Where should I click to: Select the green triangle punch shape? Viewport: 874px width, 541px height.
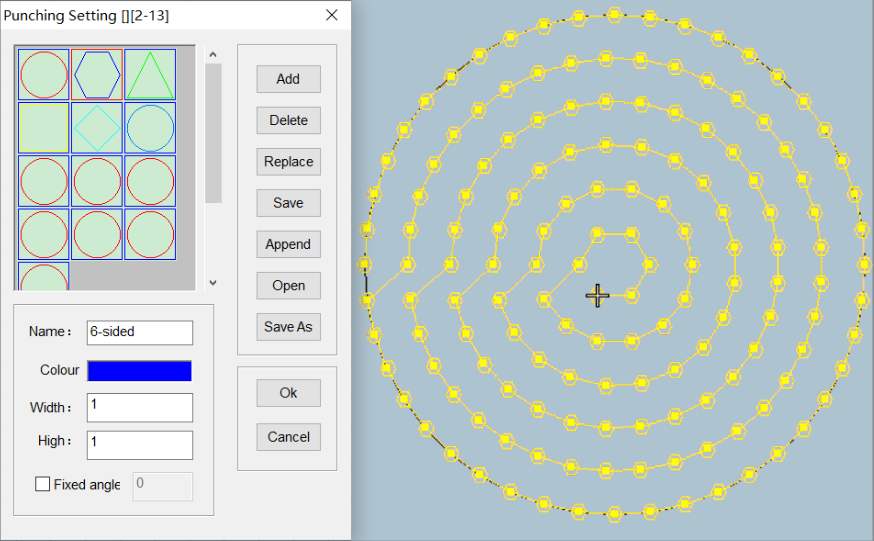pos(150,75)
